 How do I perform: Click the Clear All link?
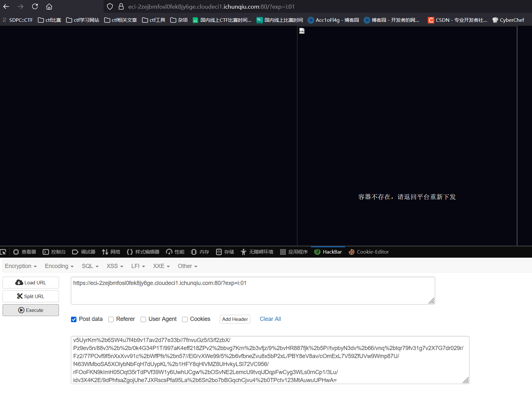coord(270,319)
